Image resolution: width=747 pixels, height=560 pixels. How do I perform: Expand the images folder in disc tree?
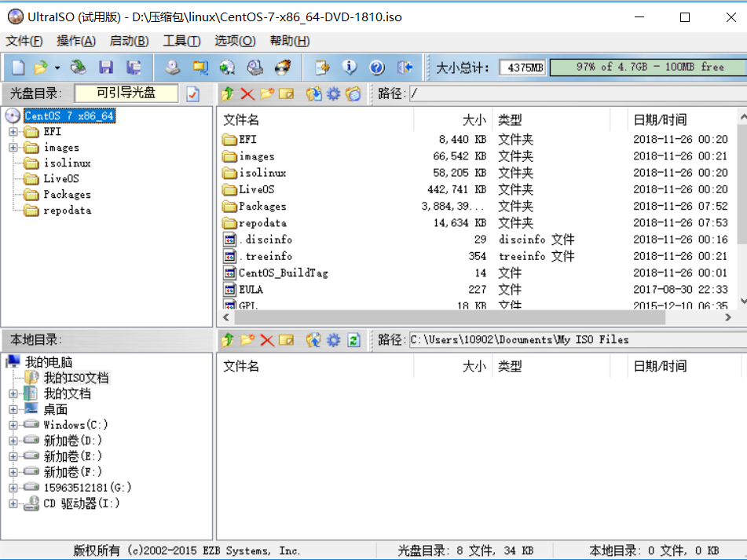[x=13, y=148]
